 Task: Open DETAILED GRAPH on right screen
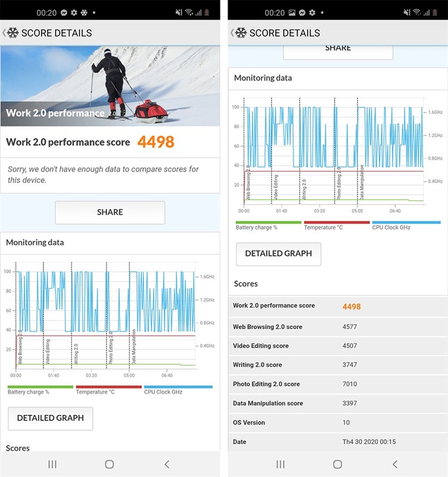(x=278, y=254)
